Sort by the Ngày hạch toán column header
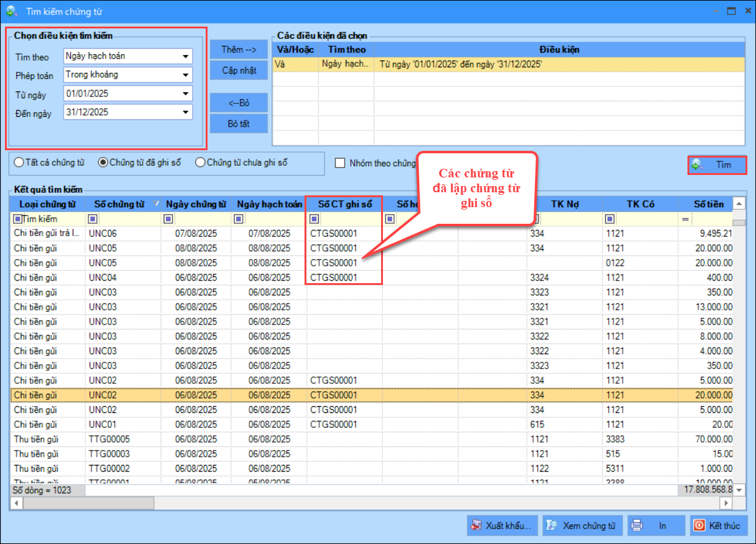The height and width of the screenshot is (544, 756). tap(269, 204)
